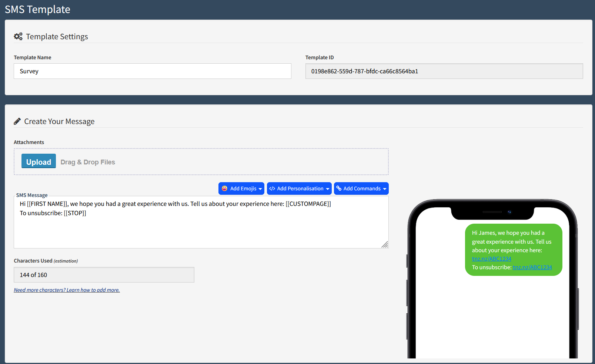This screenshot has width=595, height=364.
Task: Click the Upload button for attachments
Action: (38, 161)
